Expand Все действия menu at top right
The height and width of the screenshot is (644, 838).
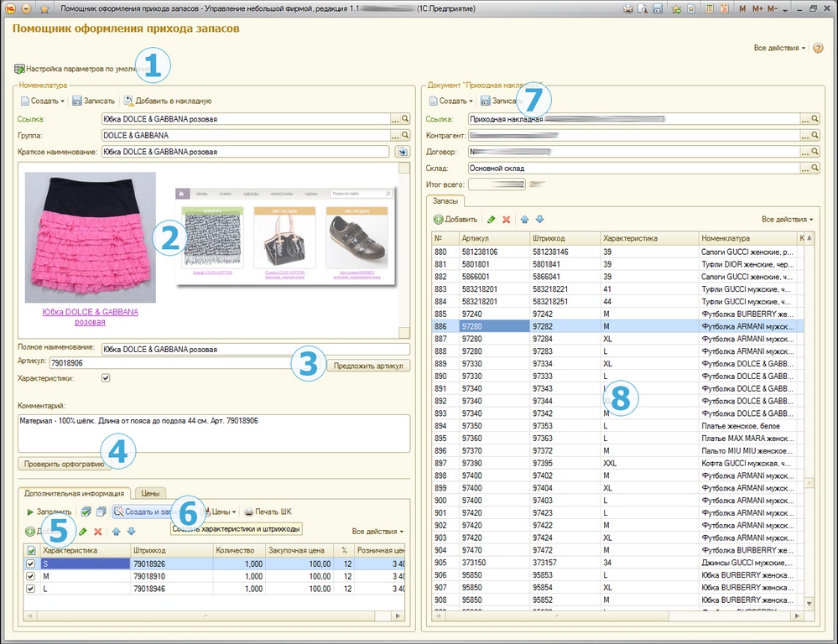pyautogui.click(x=779, y=48)
